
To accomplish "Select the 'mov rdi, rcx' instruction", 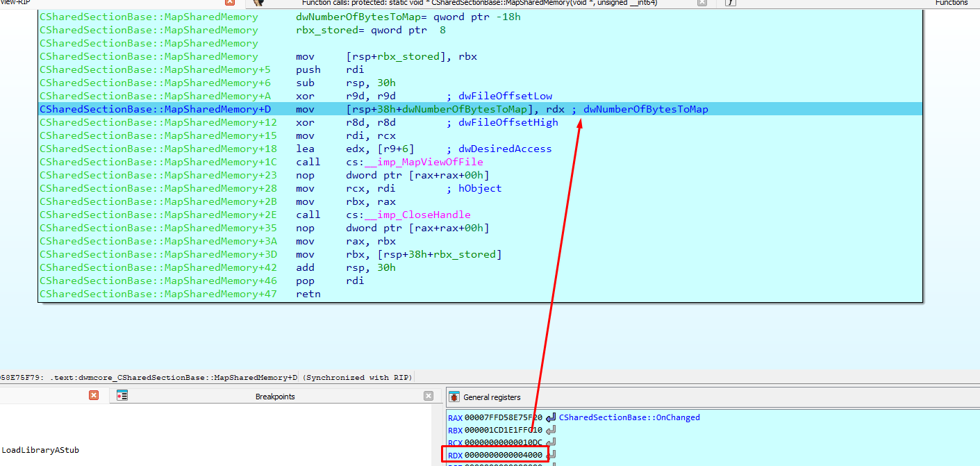I will pos(346,135).
